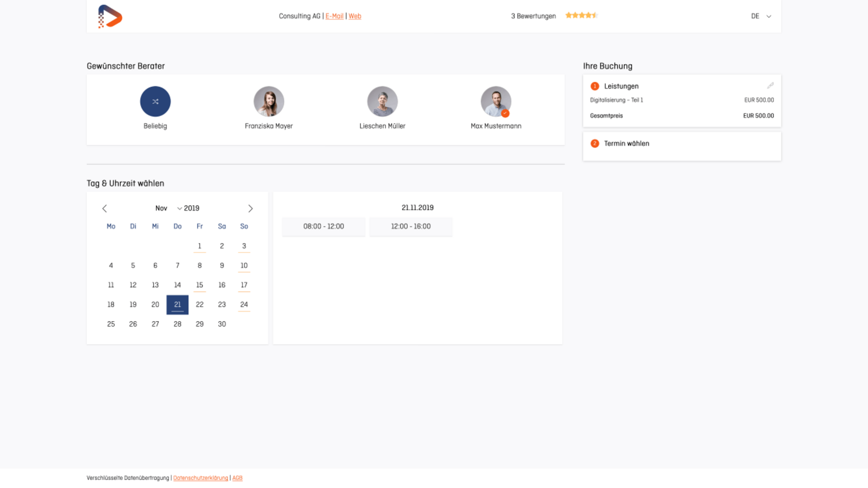Choose advisor Lieschen Müller's photo
The width and height of the screenshot is (868, 488).
382,102
